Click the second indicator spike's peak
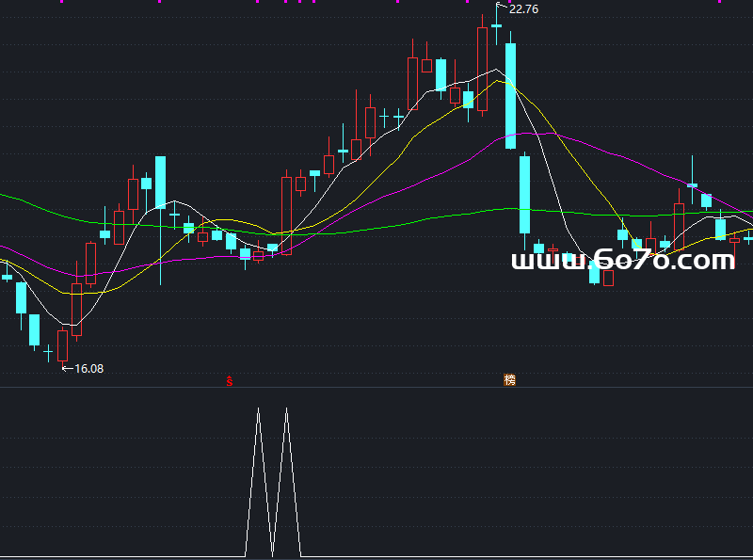This screenshot has height=560, width=753. (286, 409)
